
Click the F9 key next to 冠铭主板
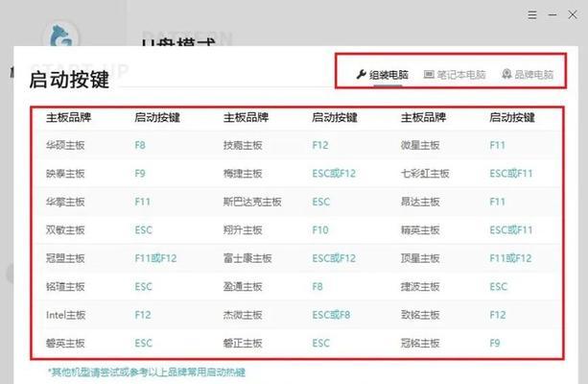tap(495, 343)
